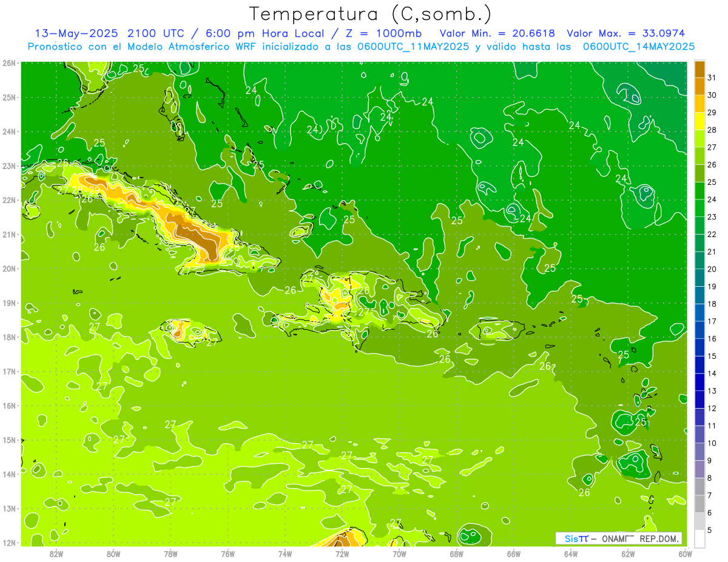The width and height of the screenshot is (728, 562).
Task: Click the longitude label '76W'
Action: tap(228, 554)
